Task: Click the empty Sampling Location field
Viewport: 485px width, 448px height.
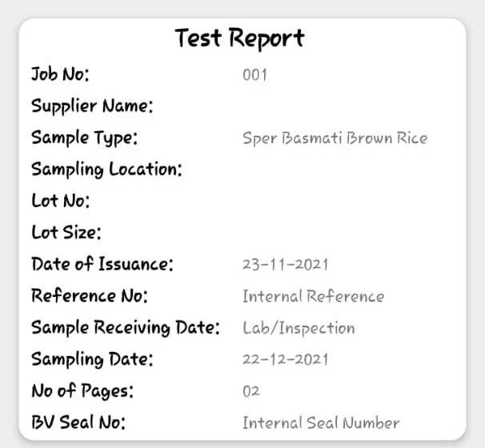Action: pos(350,170)
